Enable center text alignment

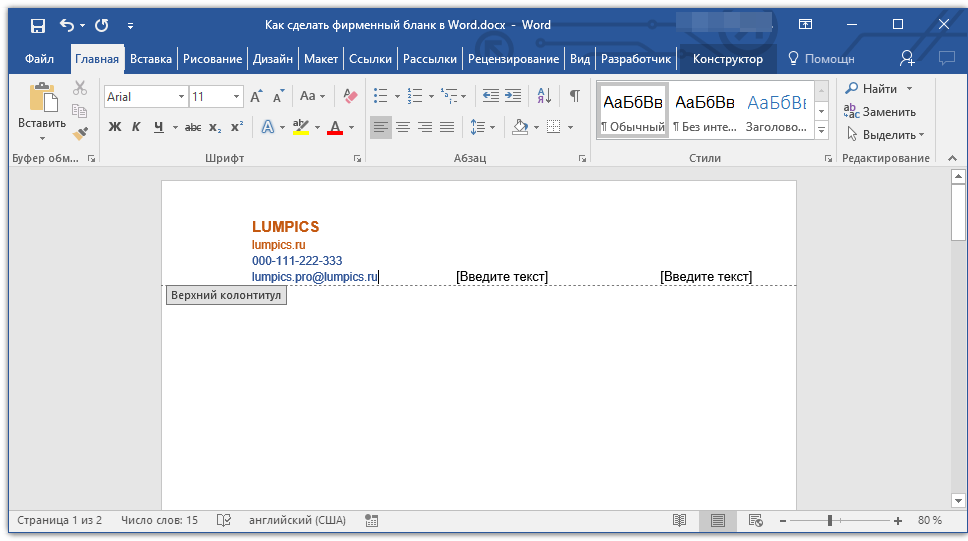click(x=403, y=127)
